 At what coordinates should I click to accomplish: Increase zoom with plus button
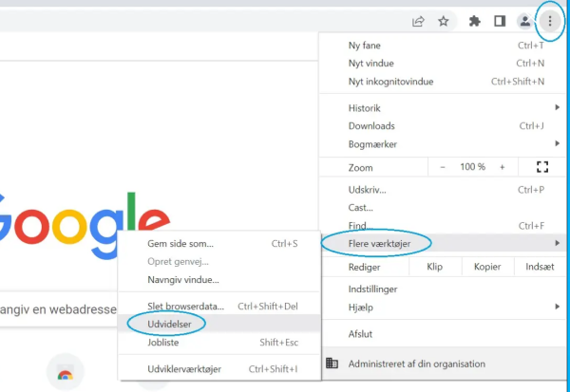point(502,167)
